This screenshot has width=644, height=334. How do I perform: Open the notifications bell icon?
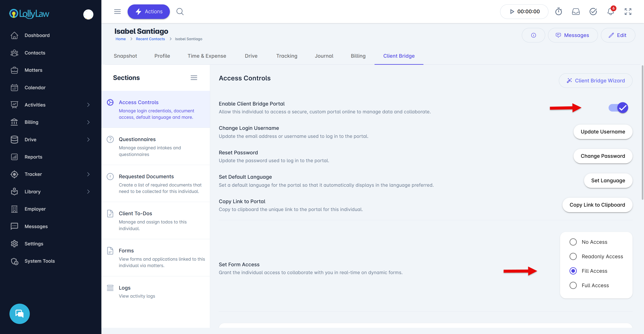(x=610, y=12)
